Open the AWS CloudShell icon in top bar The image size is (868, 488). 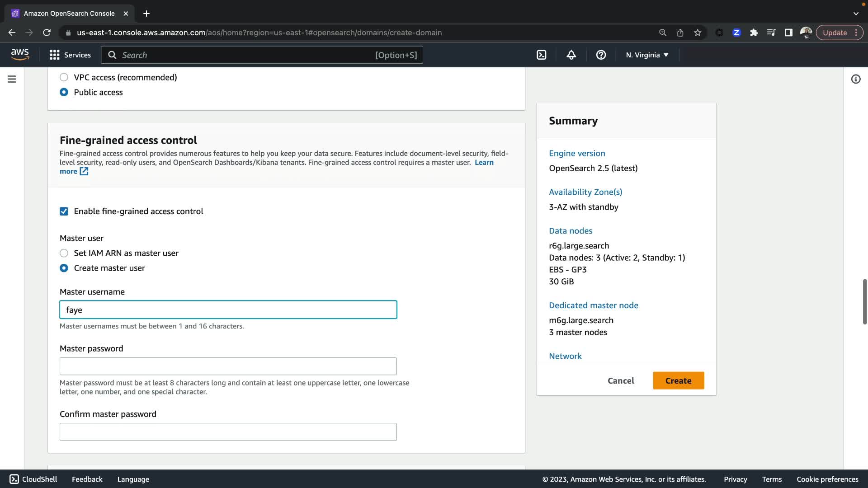click(541, 55)
